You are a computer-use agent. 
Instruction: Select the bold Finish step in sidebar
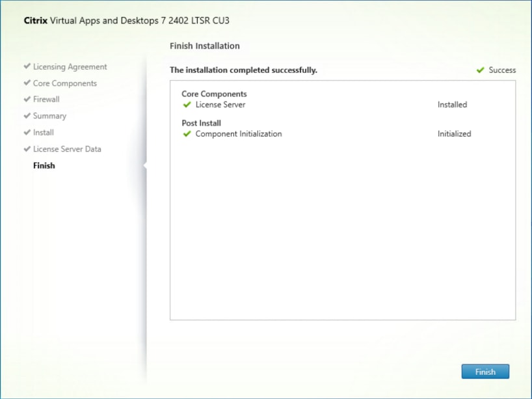[x=44, y=166]
